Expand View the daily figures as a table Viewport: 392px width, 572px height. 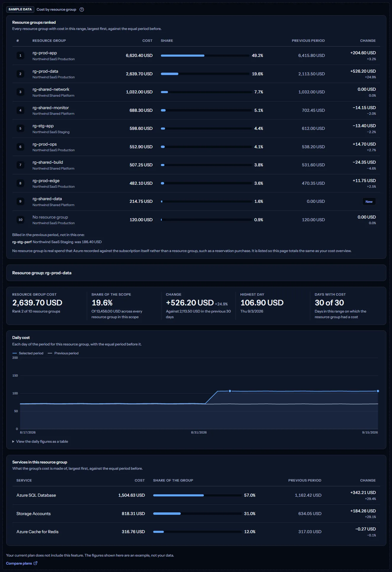coord(40,442)
